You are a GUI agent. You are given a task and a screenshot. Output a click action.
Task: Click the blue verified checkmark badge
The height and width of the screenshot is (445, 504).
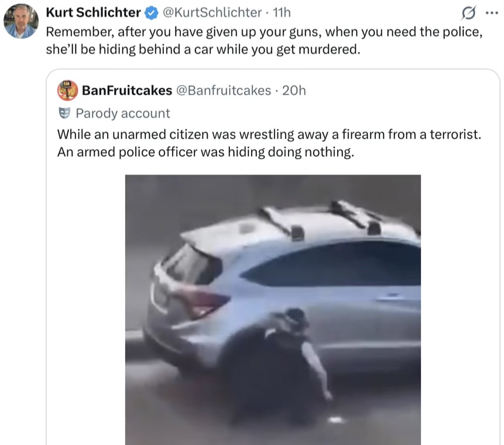click(x=152, y=12)
